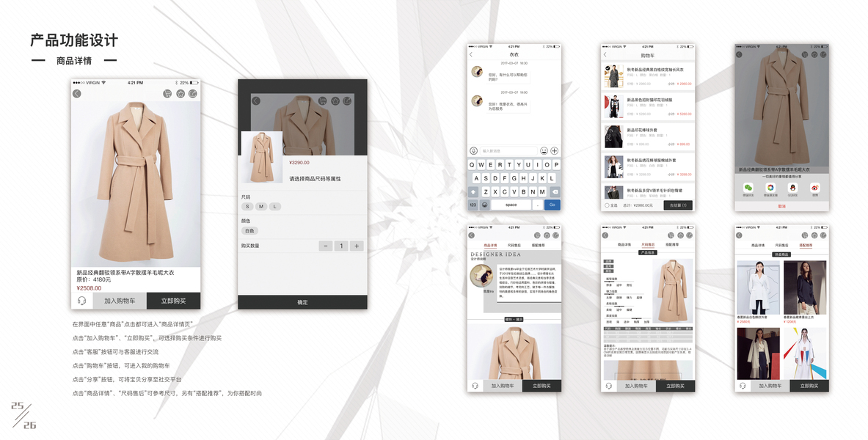Tap back arrow on size info screen

(605, 235)
